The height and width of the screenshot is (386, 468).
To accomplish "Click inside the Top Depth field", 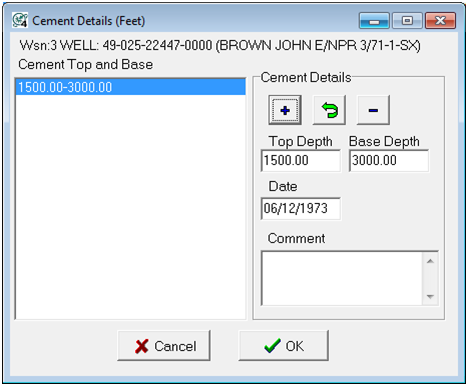I will pos(301,161).
